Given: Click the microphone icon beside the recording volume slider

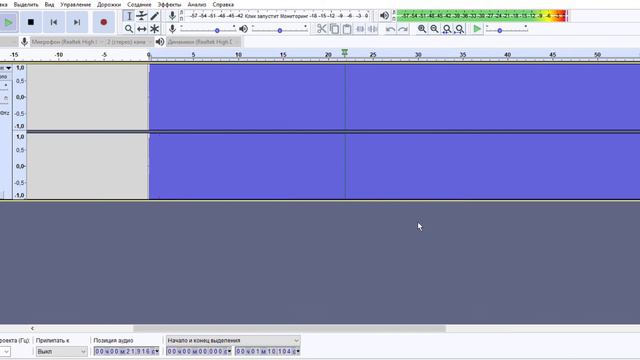Looking at the screenshot, I should pyautogui.click(x=172, y=29).
